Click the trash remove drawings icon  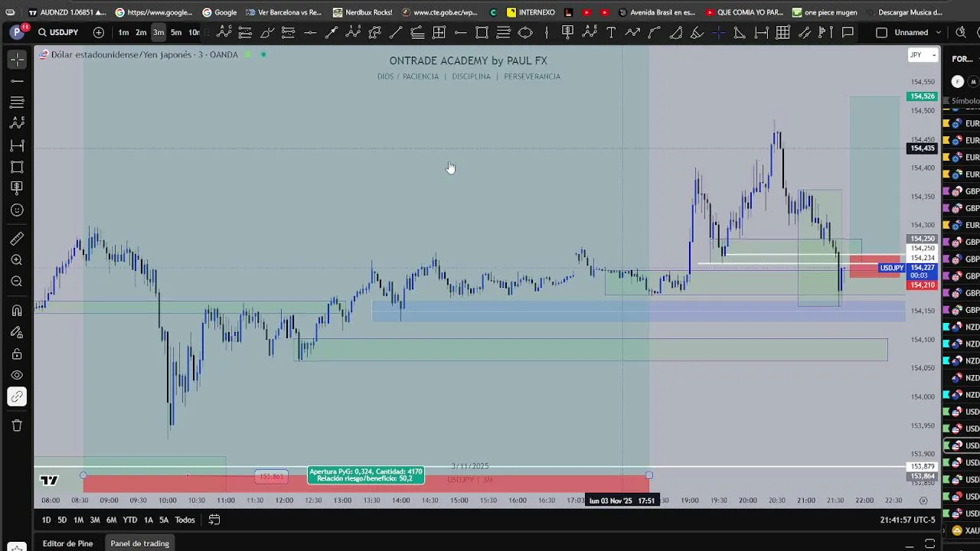click(x=17, y=425)
